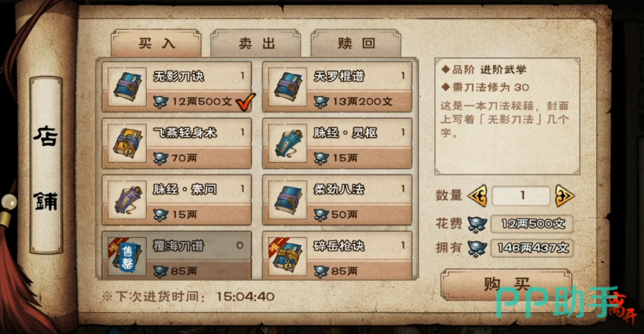Pick the 飞燕轻身术 golden book icon
Screen dimensions: 644x334
[128, 143]
